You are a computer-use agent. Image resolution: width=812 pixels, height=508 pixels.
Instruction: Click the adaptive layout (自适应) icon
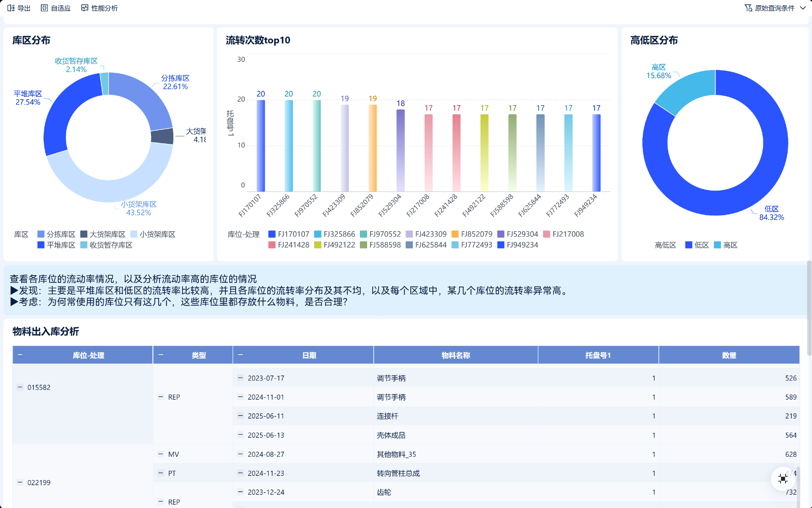[44, 8]
